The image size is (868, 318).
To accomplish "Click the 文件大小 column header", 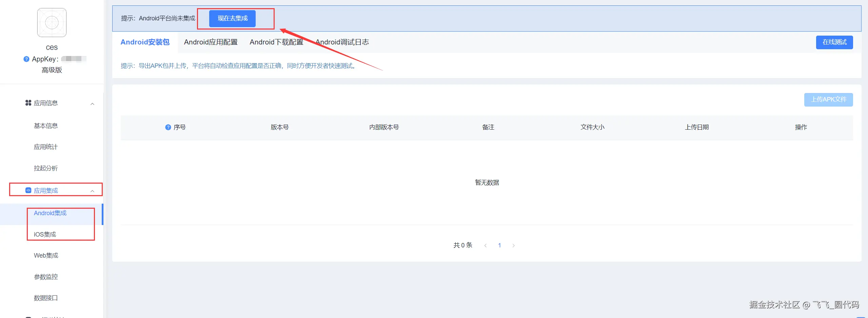I will click(592, 127).
